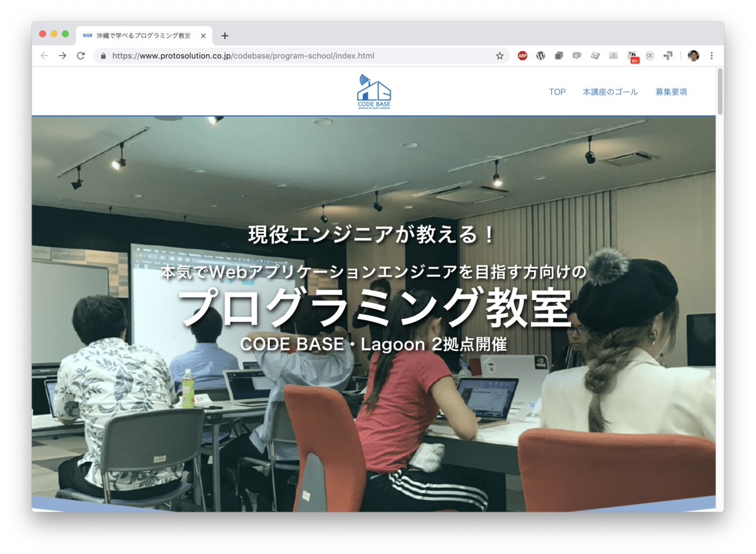Click the stacked-squares tab manager extension
The height and width of the screenshot is (554, 756).
(558, 55)
